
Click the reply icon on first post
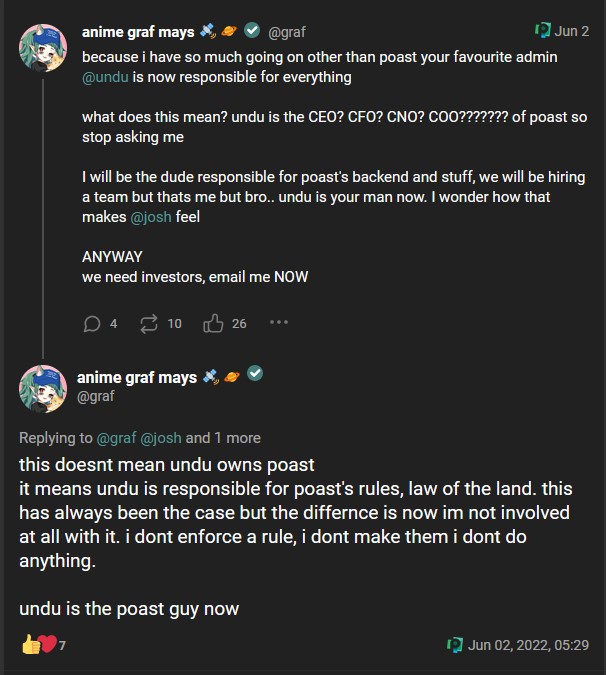pyautogui.click(x=93, y=323)
